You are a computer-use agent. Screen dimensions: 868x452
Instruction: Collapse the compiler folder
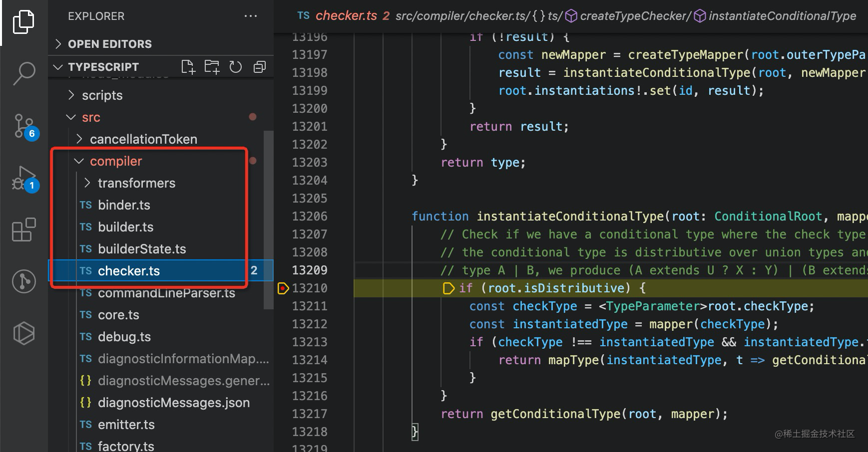click(x=115, y=161)
